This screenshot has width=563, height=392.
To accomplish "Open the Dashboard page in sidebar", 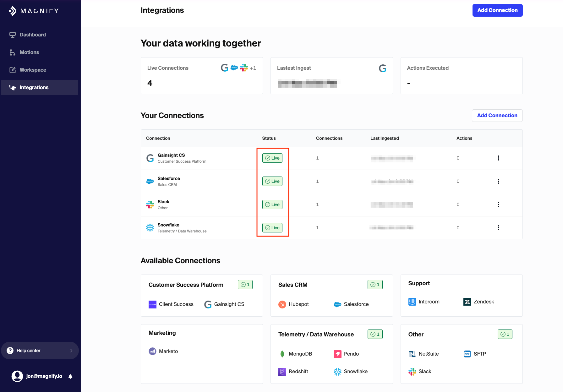I will pyautogui.click(x=33, y=35).
